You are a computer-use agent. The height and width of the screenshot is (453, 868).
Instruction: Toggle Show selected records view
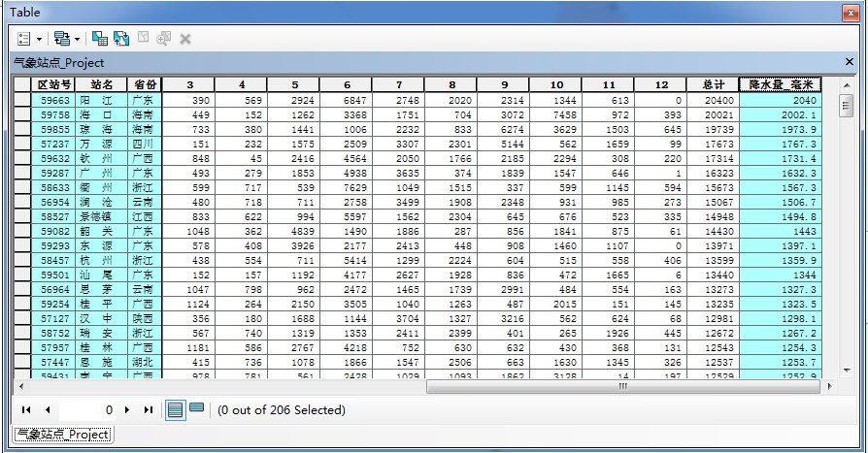click(196, 410)
